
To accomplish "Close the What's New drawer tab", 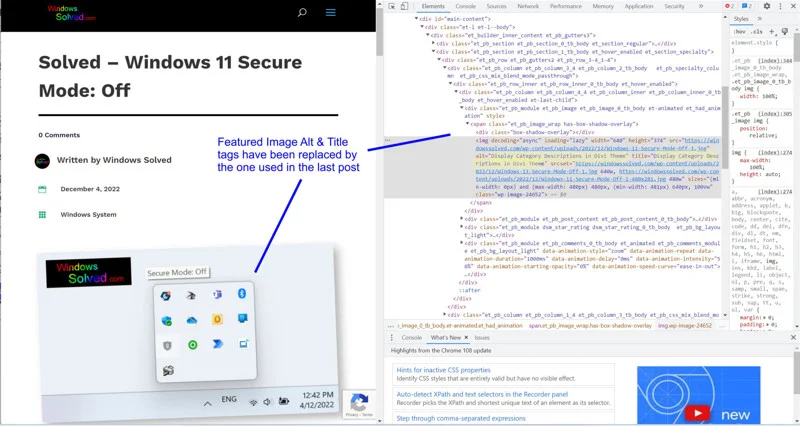I will (466, 338).
